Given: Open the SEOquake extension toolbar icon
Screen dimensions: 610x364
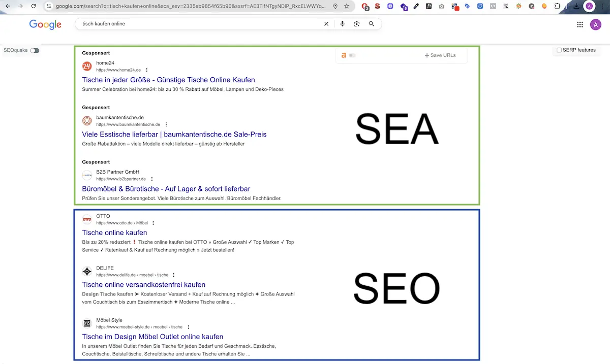Looking at the screenshot, I should [518, 6].
